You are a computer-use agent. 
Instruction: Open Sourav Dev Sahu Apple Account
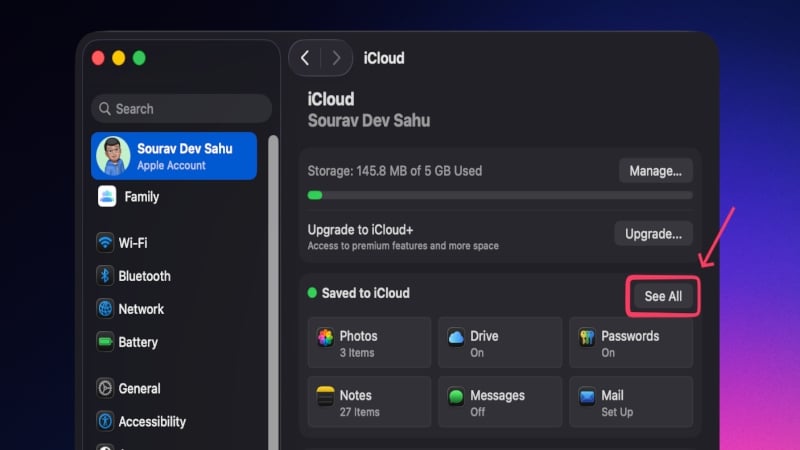[174, 156]
